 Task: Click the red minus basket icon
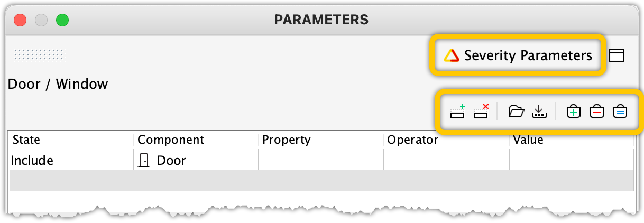coord(597,111)
